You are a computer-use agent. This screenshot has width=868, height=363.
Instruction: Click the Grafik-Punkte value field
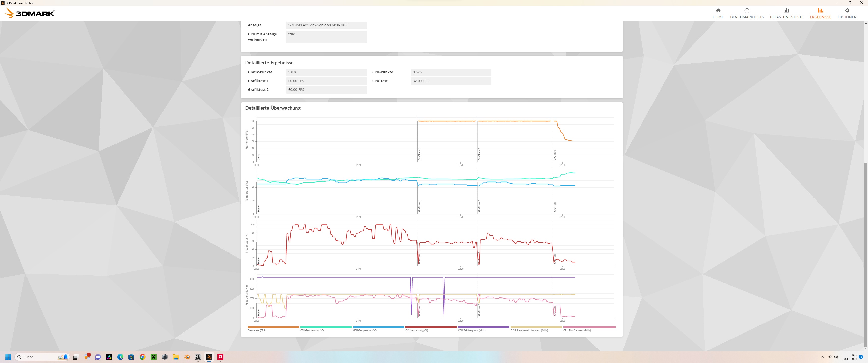click(326, 72)
